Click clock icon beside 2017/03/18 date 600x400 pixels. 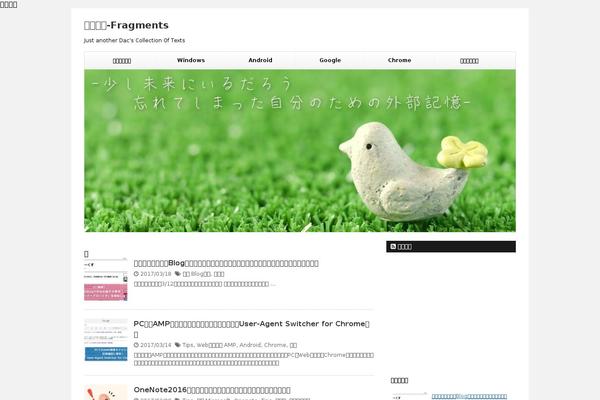[137, 273]
